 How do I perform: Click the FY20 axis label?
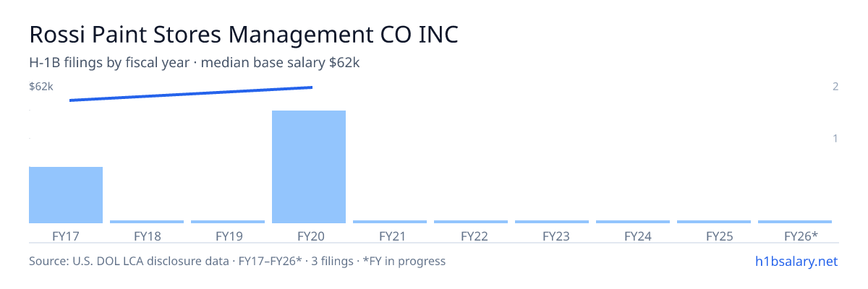[x=309, y=236]
